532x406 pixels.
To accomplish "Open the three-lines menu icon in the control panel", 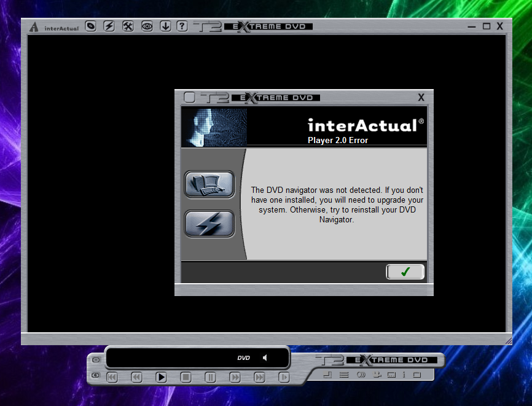I will pos(344,375).
